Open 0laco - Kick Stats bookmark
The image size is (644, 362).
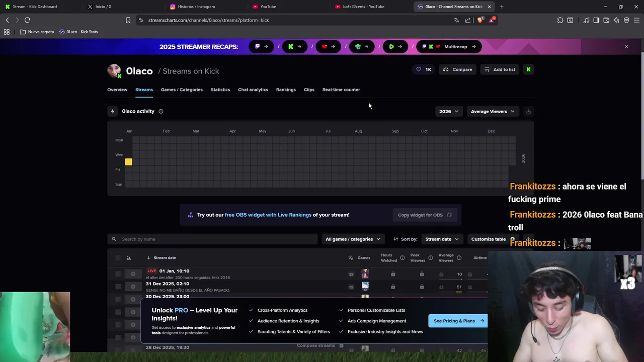(x=78, y=32)
